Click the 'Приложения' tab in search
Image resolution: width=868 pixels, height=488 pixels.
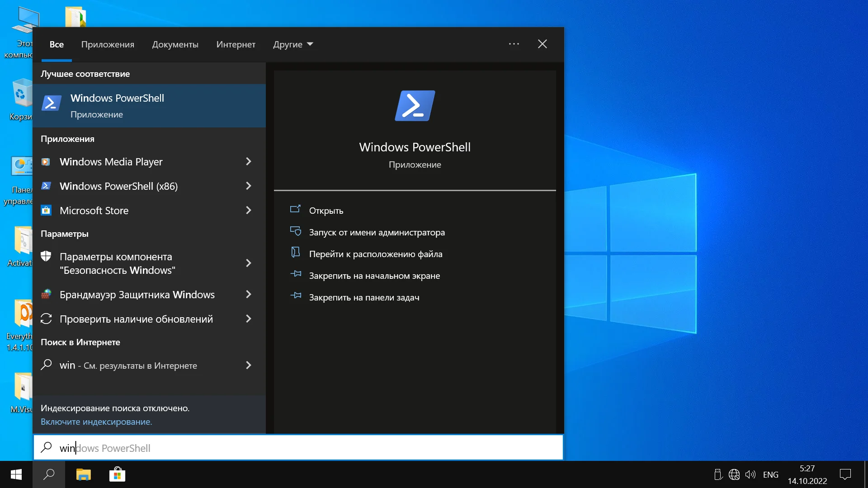tap(107, 44)
